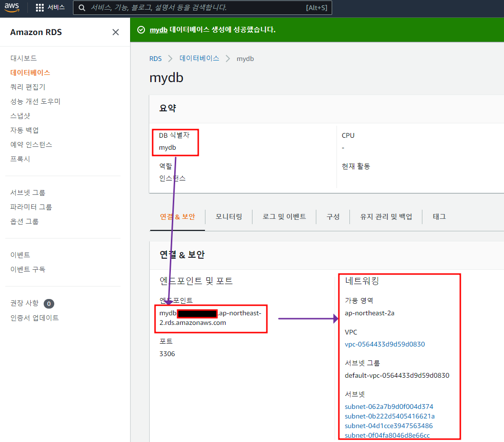Viewport: 504px width, 442px height.
Task: Go to 데이터베이스 breadcrumb link
Action: [x=199, y=59]
